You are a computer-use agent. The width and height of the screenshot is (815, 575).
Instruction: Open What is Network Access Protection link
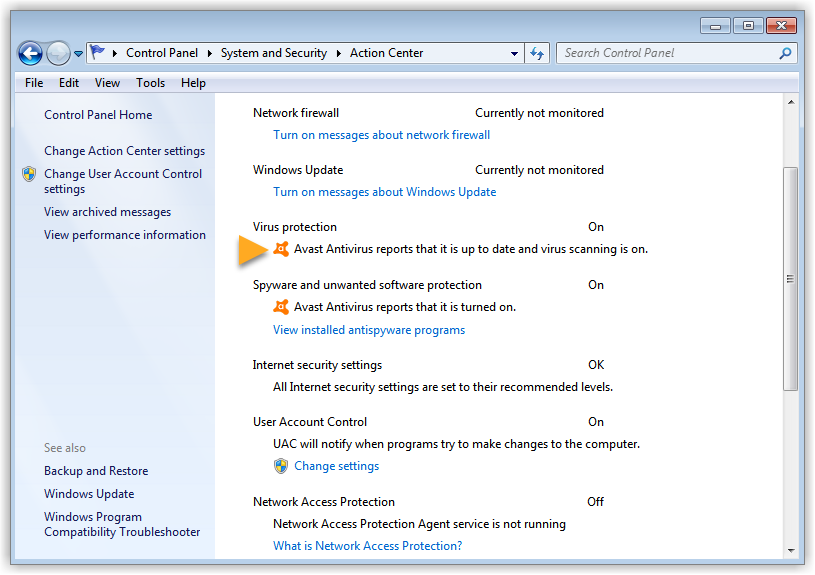(x=367, y=546)
